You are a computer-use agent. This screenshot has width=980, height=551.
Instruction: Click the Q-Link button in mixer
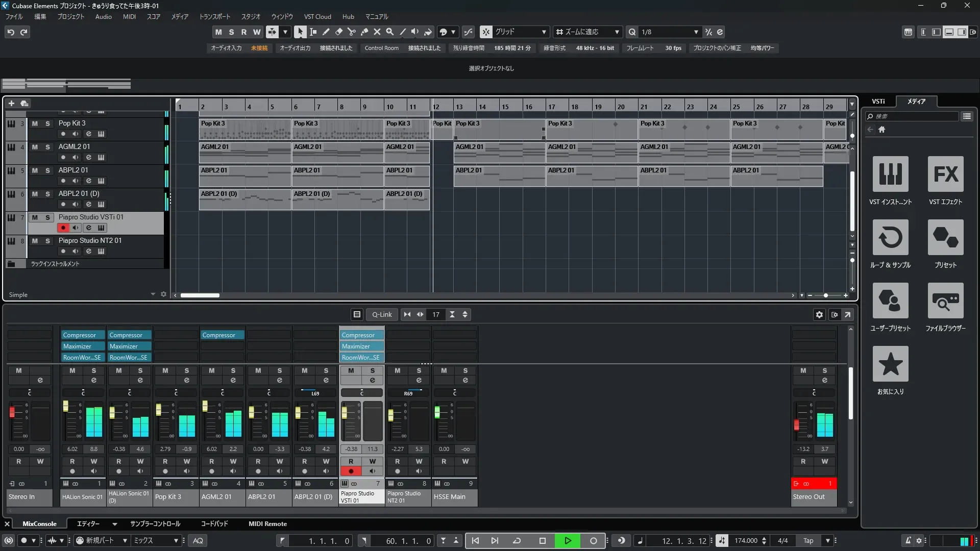click(x=382, y=315)
